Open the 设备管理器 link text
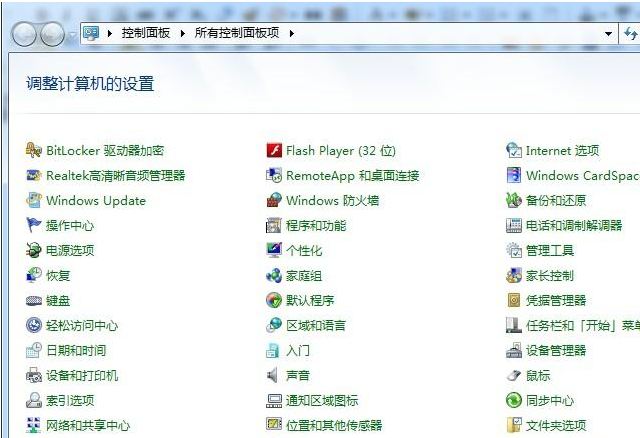Viewport: 640px width, 438px height. [556, 350]
